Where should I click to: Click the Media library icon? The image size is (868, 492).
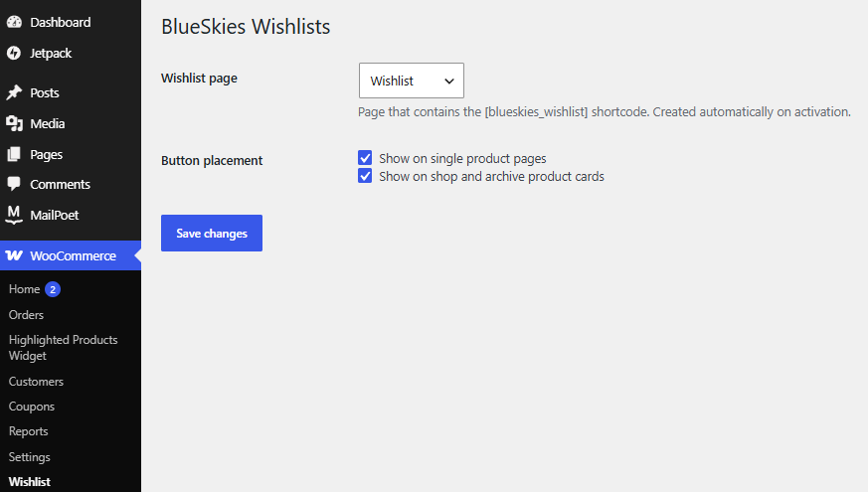14,123
